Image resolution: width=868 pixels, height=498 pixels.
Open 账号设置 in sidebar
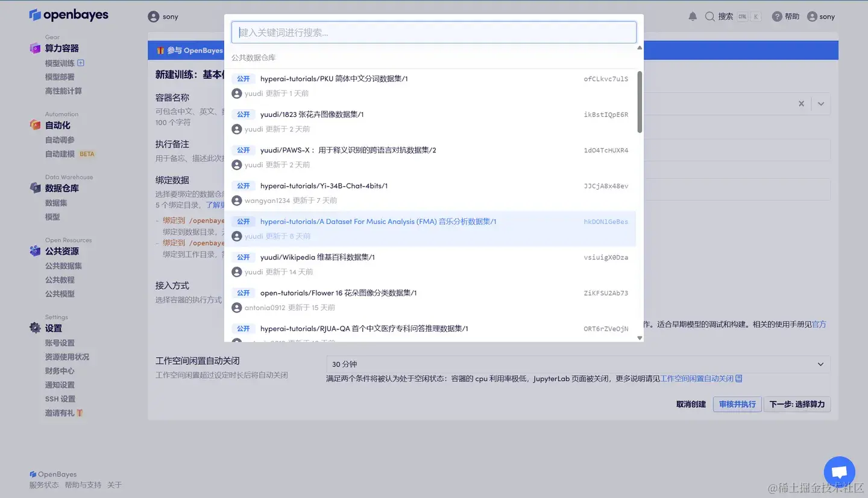(x=60, y=343)
